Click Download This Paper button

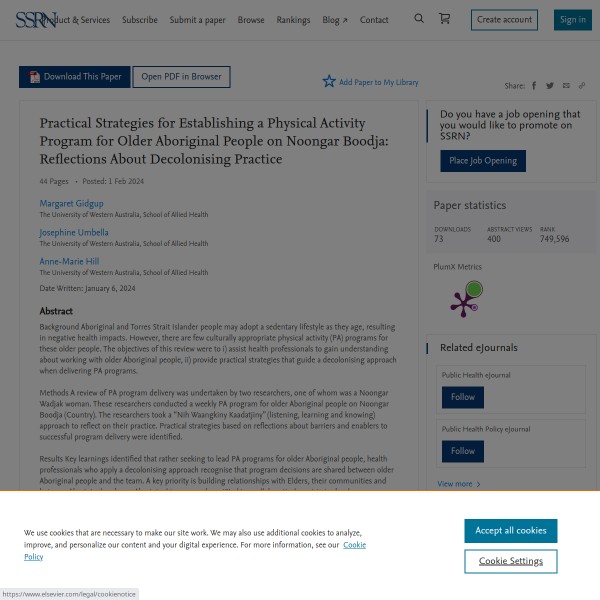pos(74,77)
